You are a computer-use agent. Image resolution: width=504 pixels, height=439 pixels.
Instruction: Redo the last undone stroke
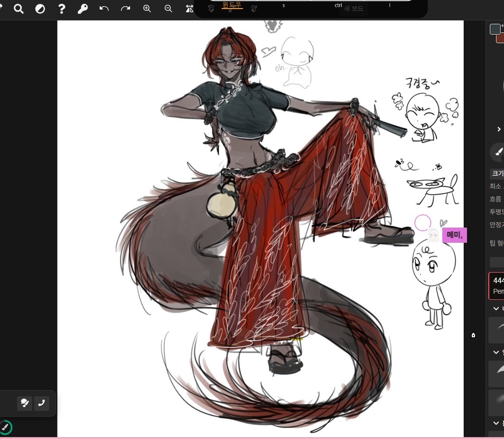pyautogui.click(x=125, y=9)
